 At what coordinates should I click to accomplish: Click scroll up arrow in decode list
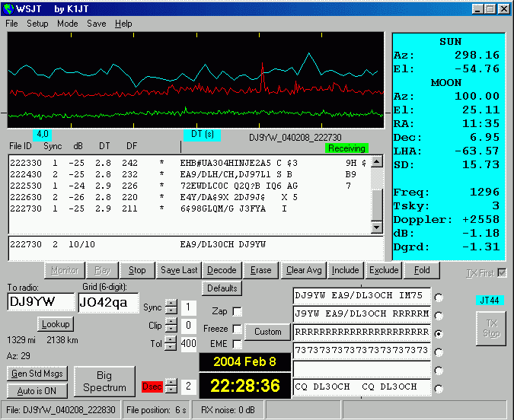click(x=377, y=162)
